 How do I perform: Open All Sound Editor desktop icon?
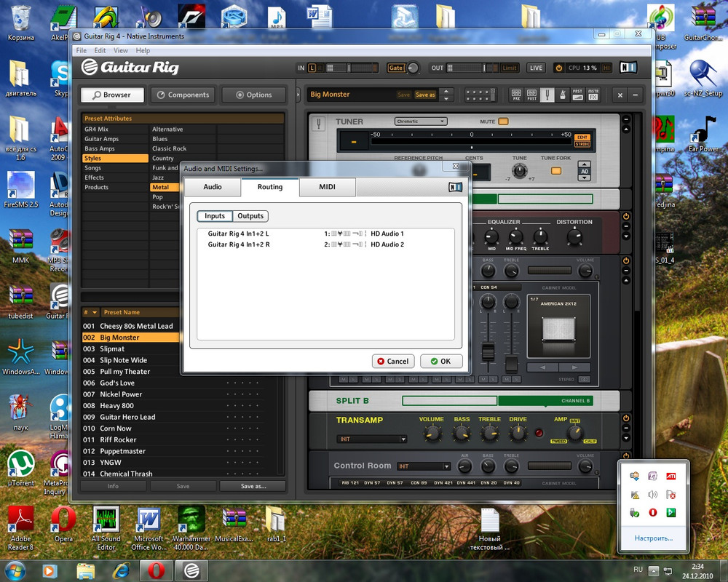point(106,528)
